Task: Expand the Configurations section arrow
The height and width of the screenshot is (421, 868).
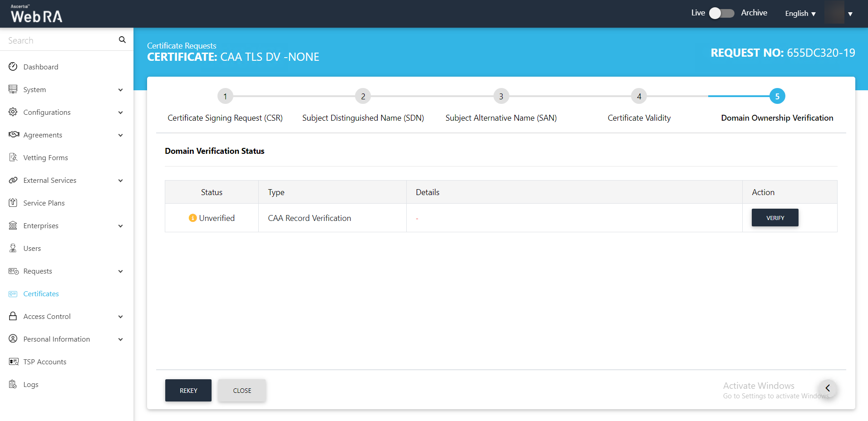Action: tap(120, 113)
